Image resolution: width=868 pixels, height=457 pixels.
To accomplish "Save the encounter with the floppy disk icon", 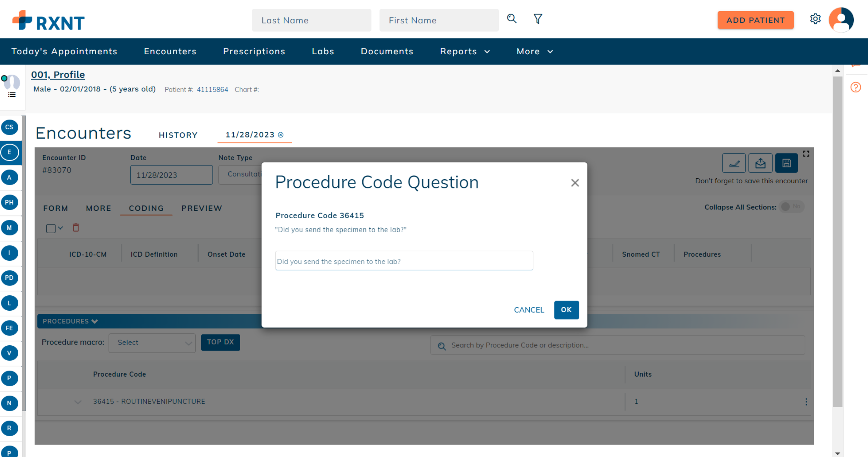I will tap(786, 163).
